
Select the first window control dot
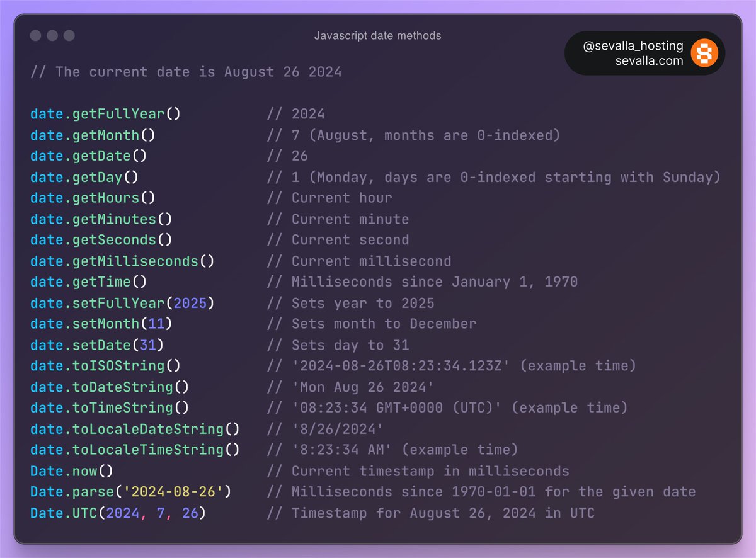click(x=36, y=36)
